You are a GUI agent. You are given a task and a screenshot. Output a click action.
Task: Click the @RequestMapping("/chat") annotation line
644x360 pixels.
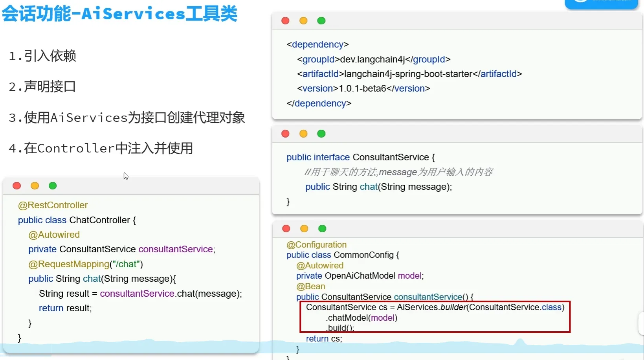pyautogui.click(x=86, y=264)
